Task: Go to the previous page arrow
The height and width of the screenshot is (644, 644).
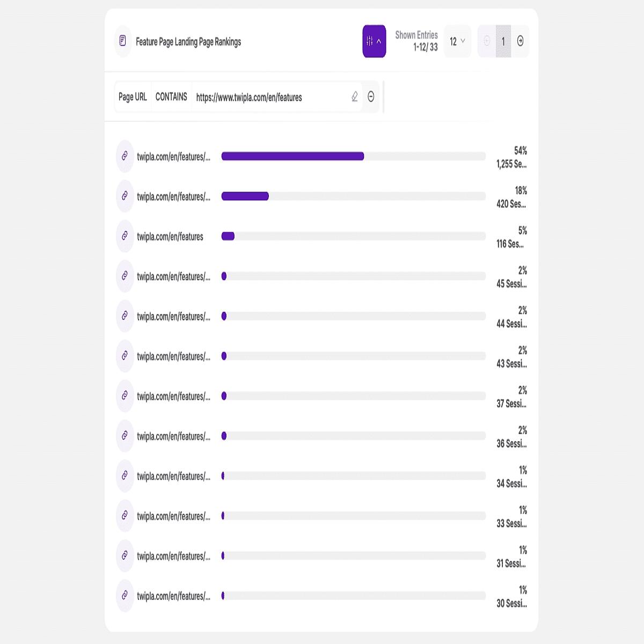Action: pyautogui.click(x=487, y=41)
